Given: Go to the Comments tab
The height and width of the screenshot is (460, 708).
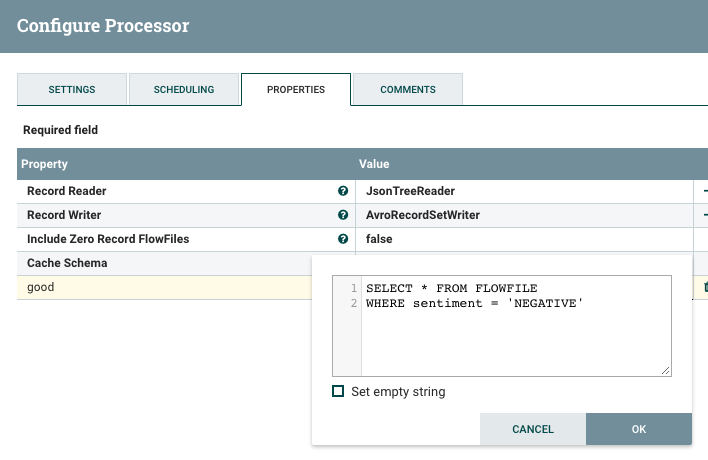Looking at the screenshot, I should pos(407,89).
